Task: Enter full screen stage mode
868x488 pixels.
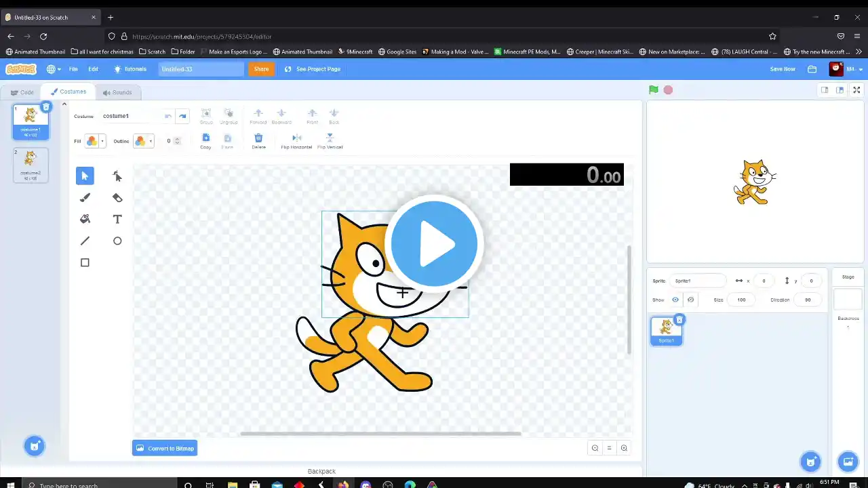Action: click(856, 89)
